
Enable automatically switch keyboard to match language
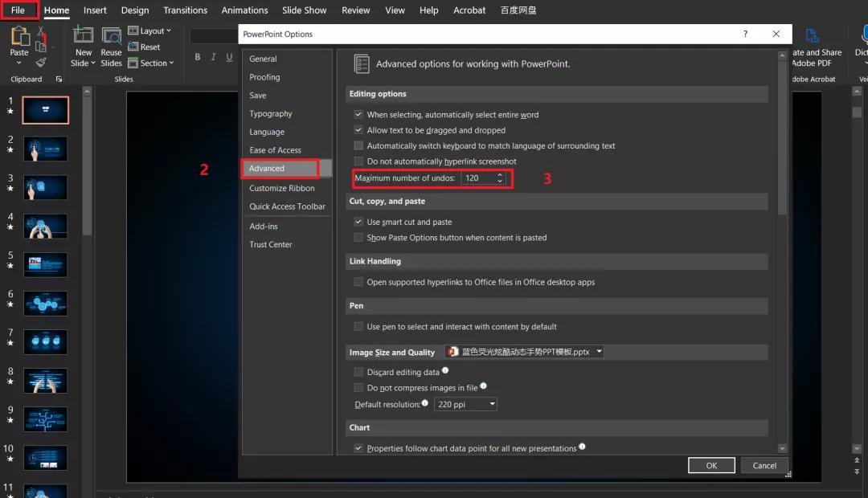click(358, 145)
